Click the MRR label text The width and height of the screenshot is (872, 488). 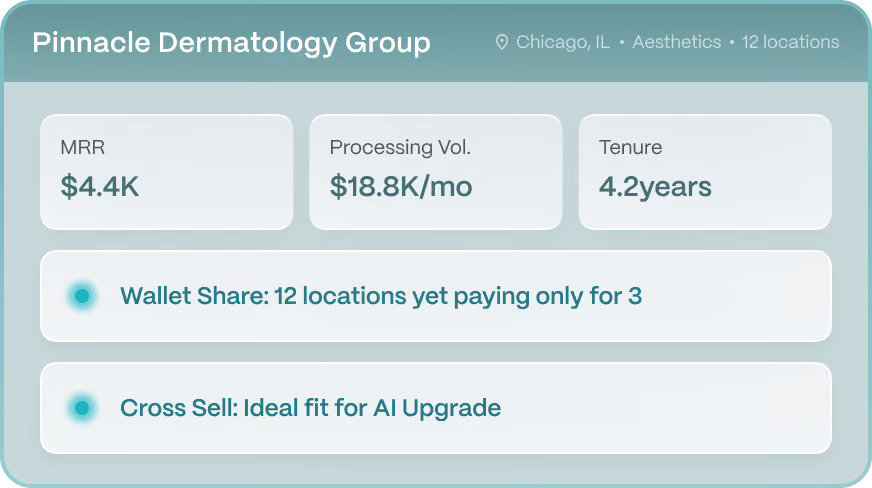(82, 147)
